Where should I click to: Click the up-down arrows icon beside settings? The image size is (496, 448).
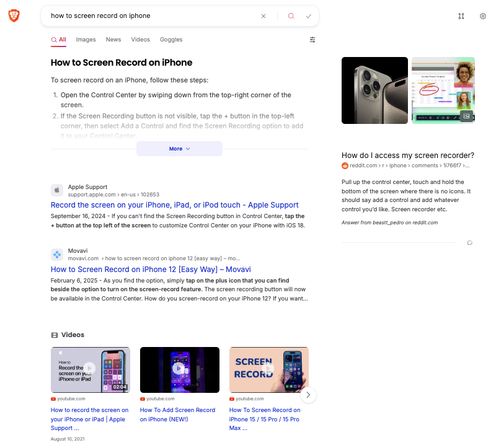[461, 16]
